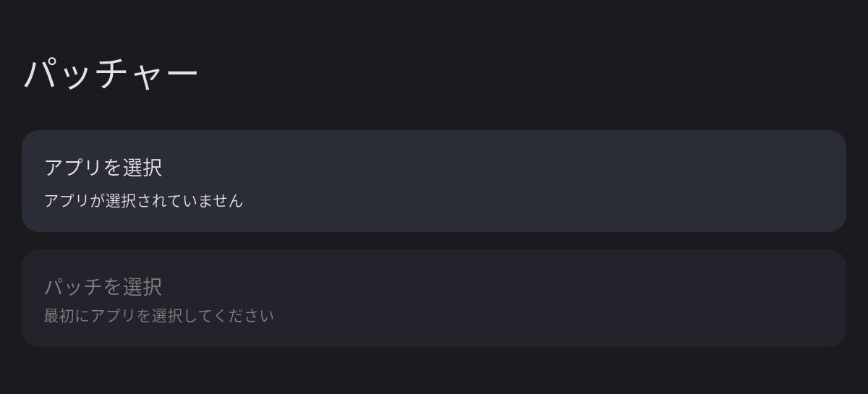Click the empty right side of アプリを選択 card
This screenshot has height=394, width=868.
point(687,181)
